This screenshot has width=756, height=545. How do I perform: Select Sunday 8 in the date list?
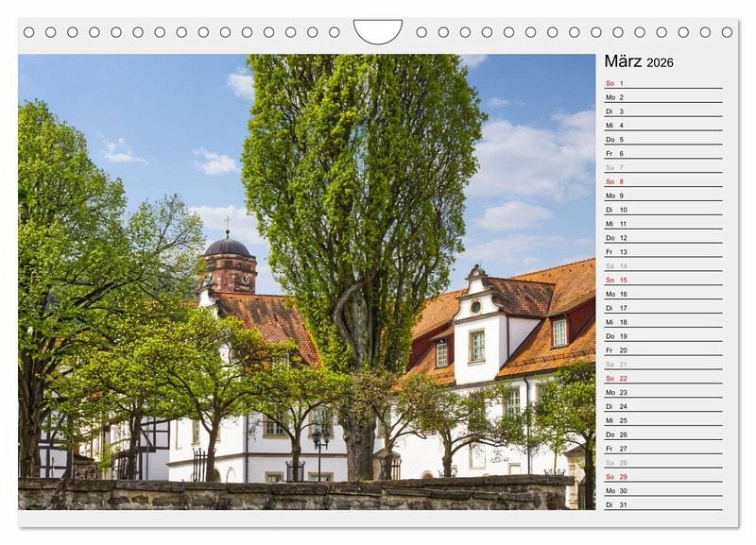tap(662, 181)
